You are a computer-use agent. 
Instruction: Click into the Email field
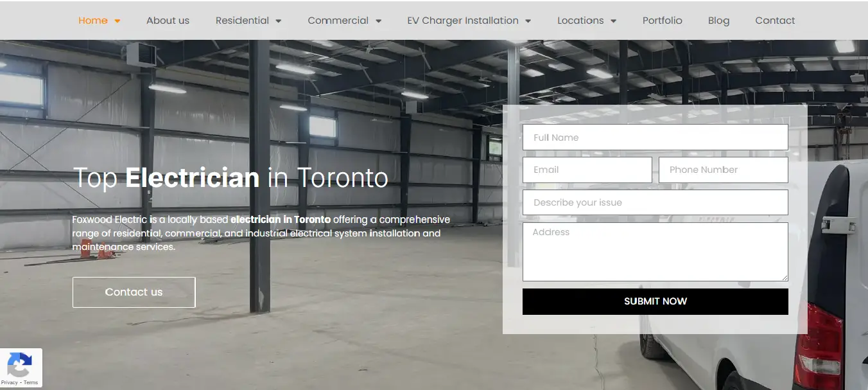point(587,170)
